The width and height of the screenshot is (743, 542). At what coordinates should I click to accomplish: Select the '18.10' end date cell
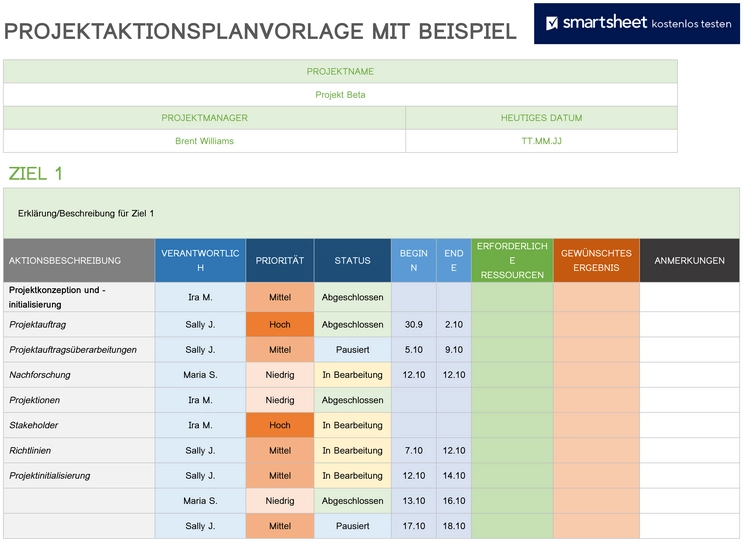(x=453, y=526)
